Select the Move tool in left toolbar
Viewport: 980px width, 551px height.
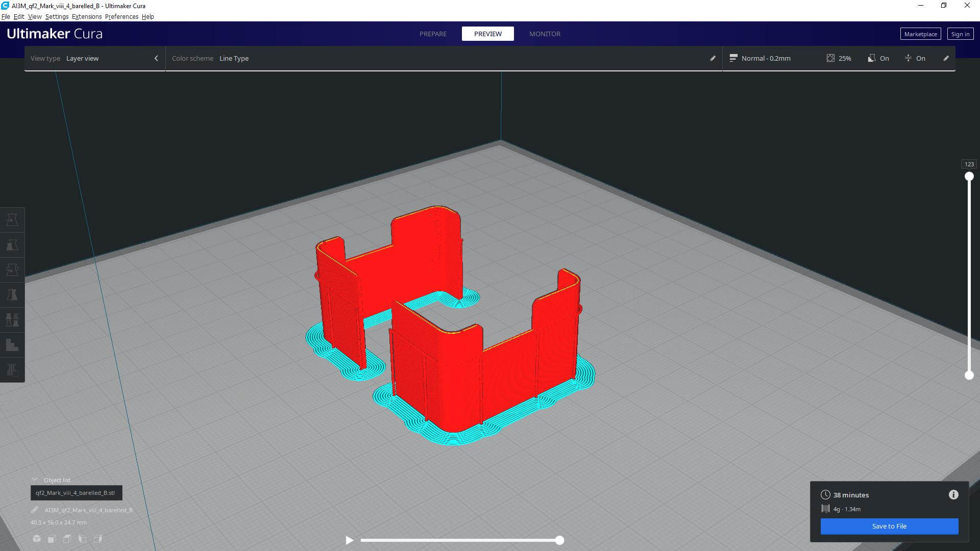(x=12, y=220)
